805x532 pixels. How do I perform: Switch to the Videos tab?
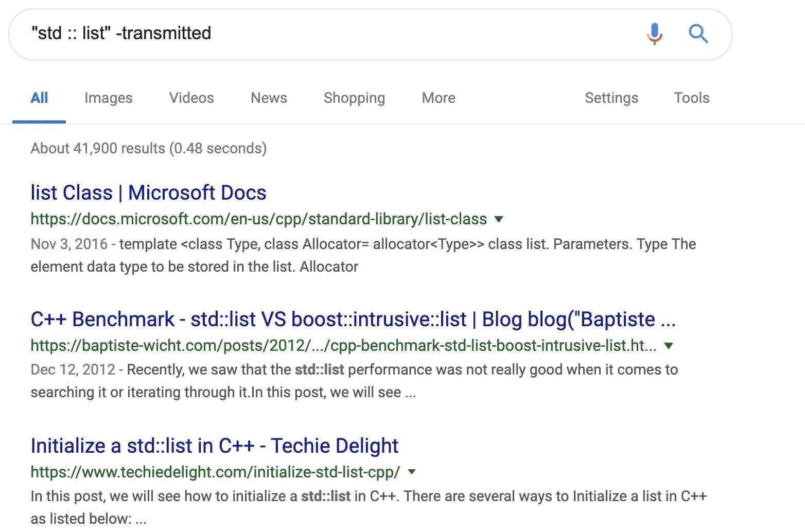(x=191, y=98)
